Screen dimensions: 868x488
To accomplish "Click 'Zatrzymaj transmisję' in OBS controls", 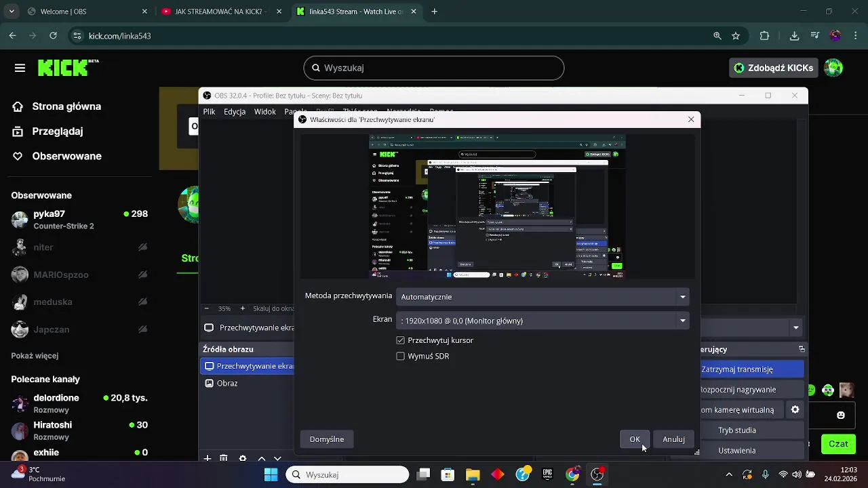I will click(x=752, y=369).
